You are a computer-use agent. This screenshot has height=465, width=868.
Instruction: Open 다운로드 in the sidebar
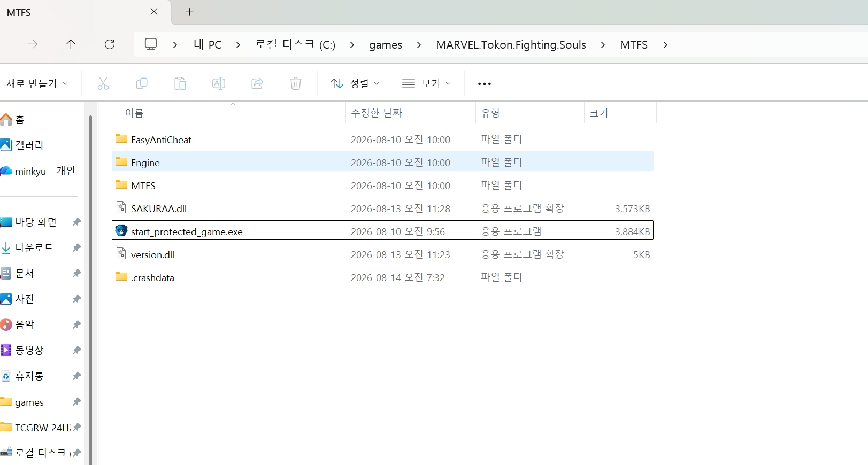tap(35, 247)
